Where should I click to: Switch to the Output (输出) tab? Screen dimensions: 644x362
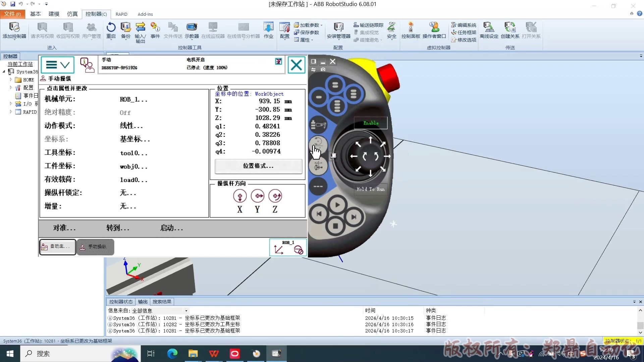(143, 302)
